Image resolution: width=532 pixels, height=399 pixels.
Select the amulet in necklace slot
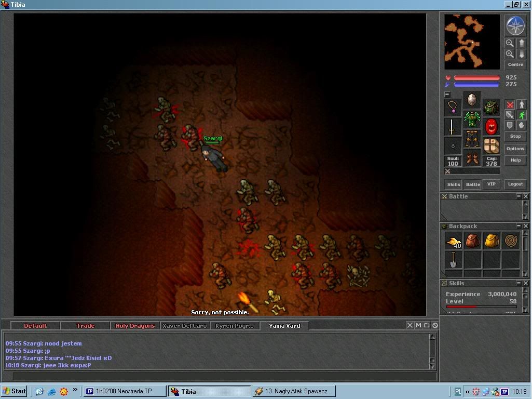click(x=453, y=107)
